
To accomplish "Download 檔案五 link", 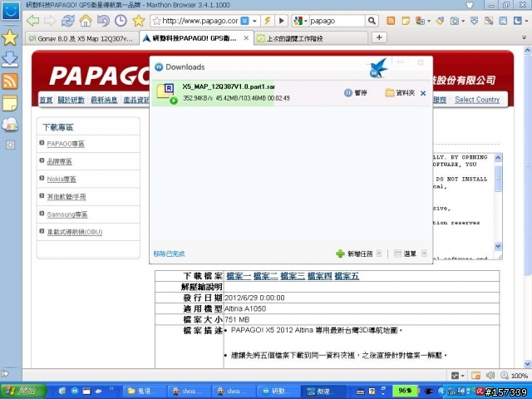I will click(347, 276).
